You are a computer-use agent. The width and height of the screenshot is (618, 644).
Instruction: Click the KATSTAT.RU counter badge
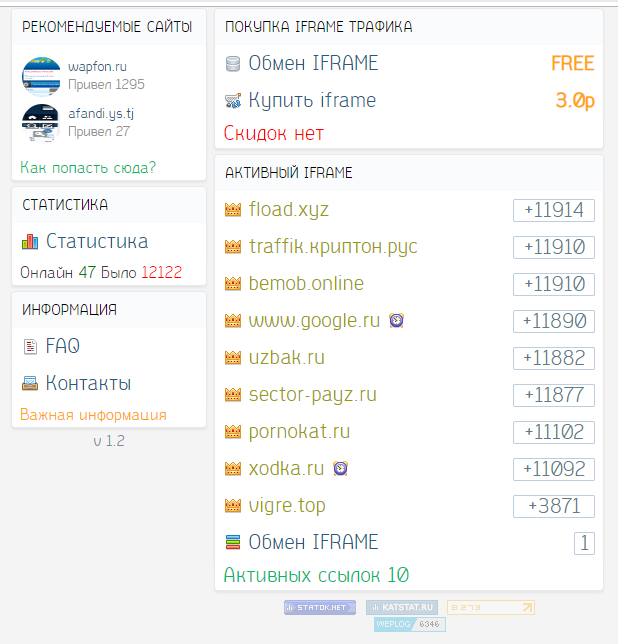point(402,607)
